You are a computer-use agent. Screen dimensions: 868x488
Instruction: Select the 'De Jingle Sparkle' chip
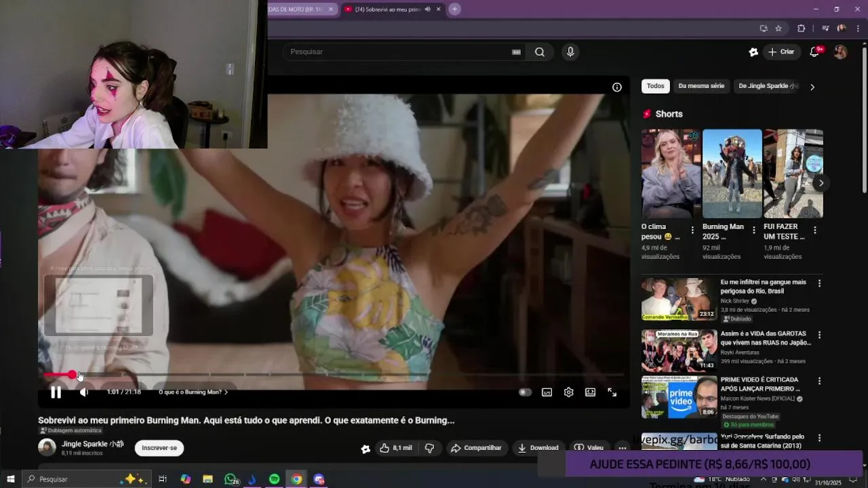768,86
